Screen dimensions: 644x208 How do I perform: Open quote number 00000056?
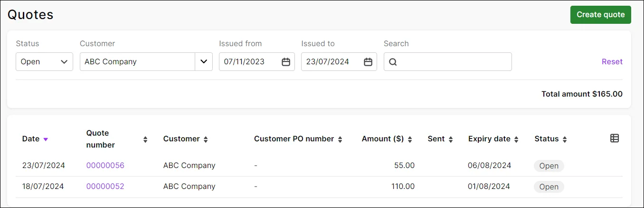click(105, 166)
